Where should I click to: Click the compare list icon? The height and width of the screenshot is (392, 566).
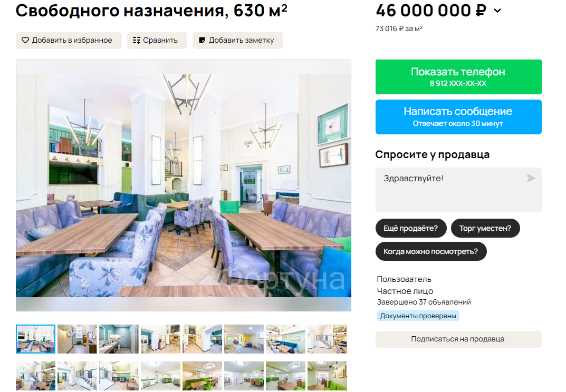[137, 41]
